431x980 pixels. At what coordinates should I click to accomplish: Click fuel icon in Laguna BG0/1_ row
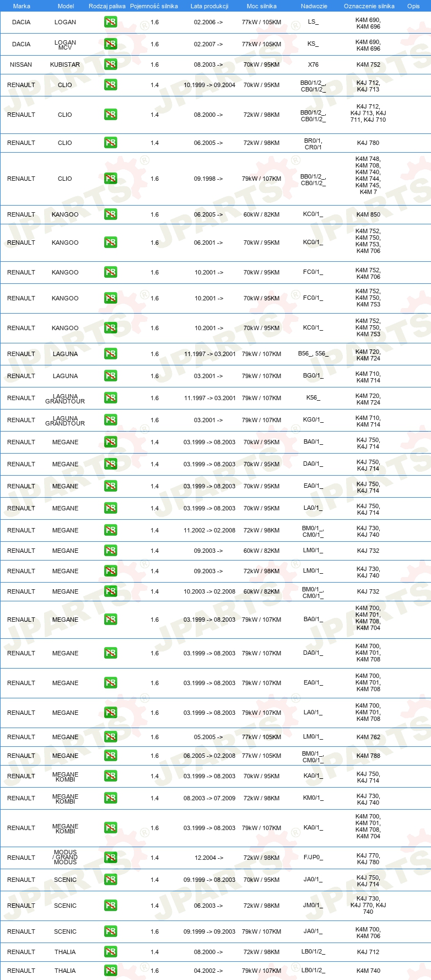click(110, 376)
